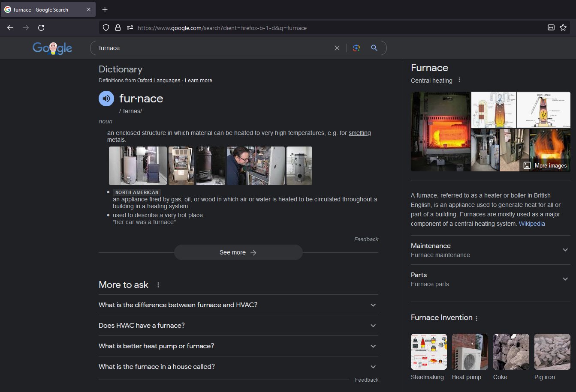Open dictionary image of white boiler tank
576x392 pixels.
tap(299, 166)
